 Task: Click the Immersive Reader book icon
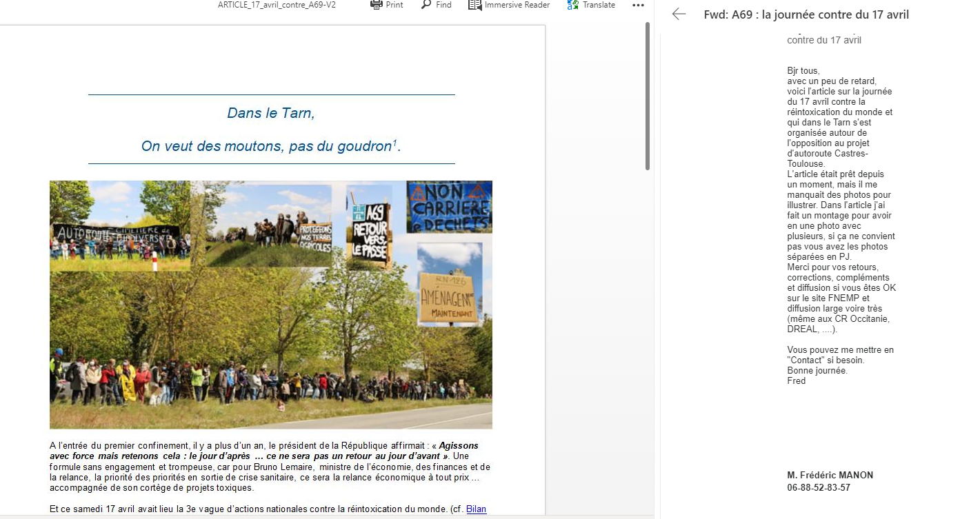tap(474, 5)
